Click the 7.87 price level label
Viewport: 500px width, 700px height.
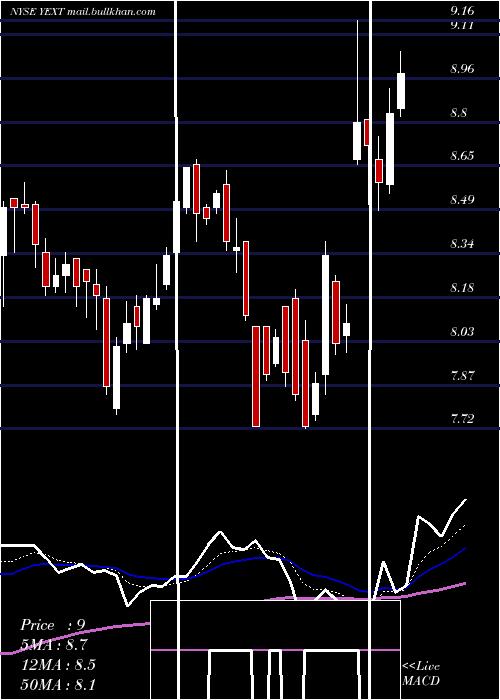tap(462, 375)
